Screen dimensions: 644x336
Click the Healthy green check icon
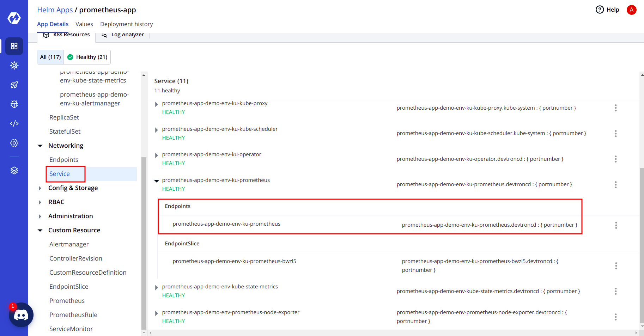pyautogui.click(x=70, y=57)
